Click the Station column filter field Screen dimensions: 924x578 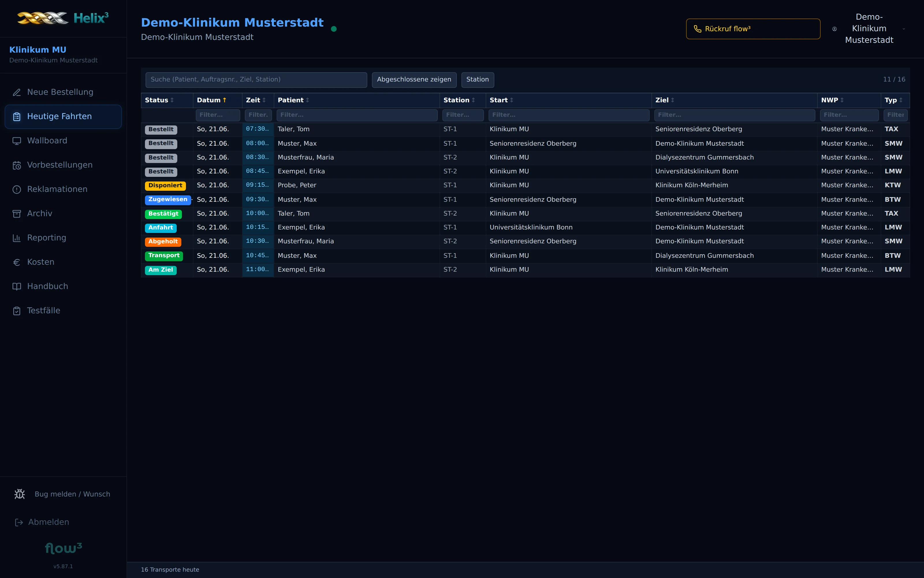click(x=463, y=115)
